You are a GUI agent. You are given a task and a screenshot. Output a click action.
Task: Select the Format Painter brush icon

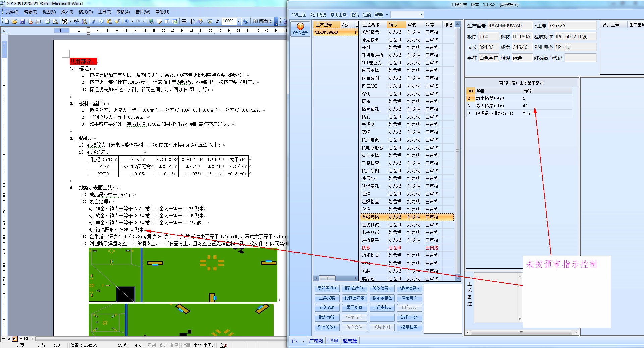click(117, 21)
